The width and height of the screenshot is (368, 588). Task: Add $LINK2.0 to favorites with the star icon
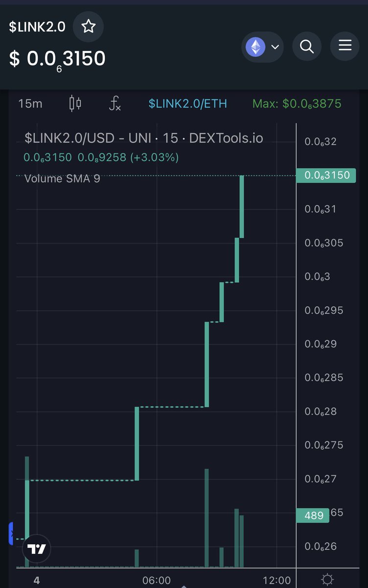point(88,26)
